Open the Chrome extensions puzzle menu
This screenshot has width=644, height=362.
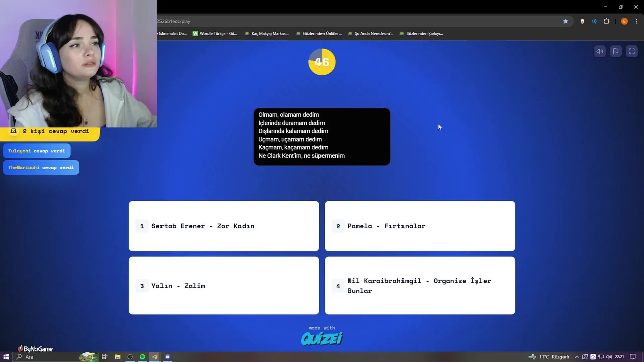pos(606,21)
